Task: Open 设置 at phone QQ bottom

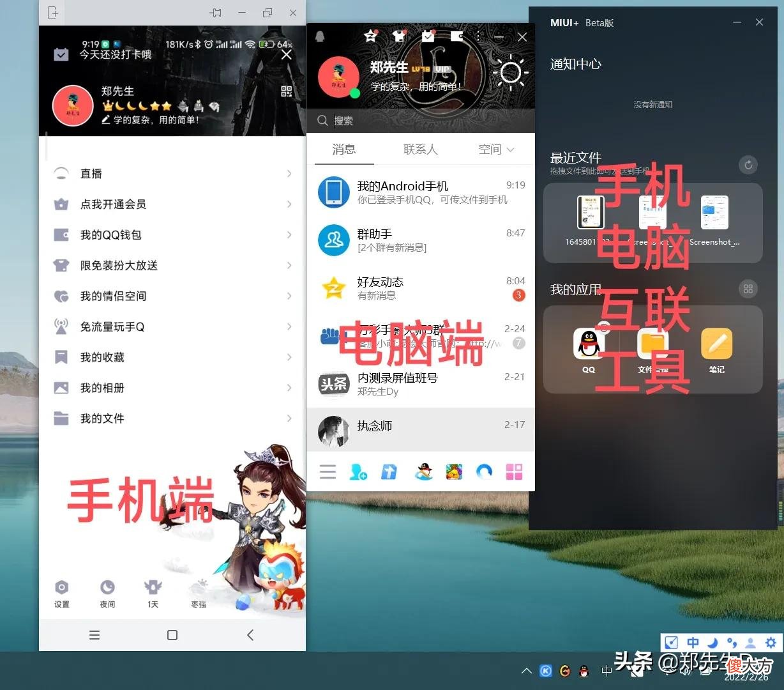Action: click(62, 594)
